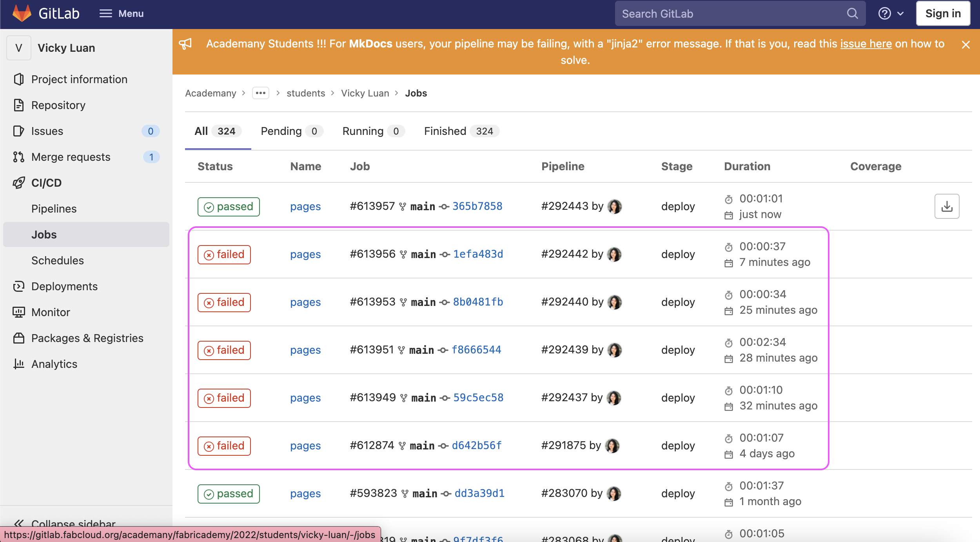Click passed badge for job #613957
The image size is (980, 542).
pos(229,207)
